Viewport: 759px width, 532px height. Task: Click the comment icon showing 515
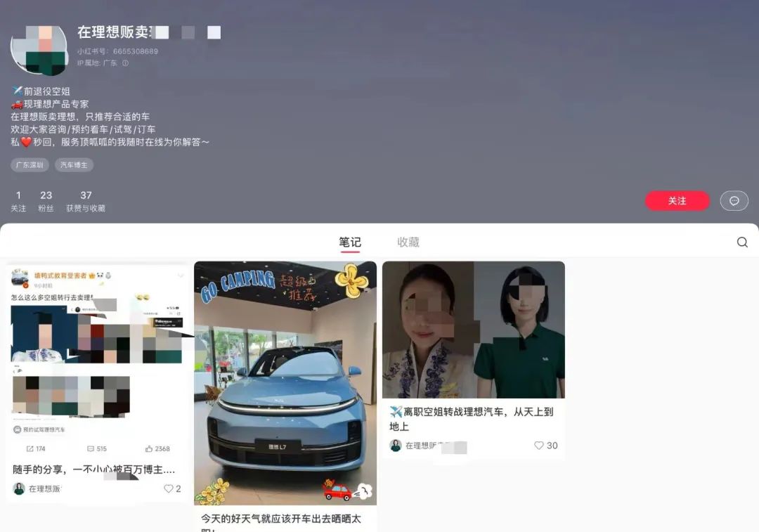tap(91, 449)
